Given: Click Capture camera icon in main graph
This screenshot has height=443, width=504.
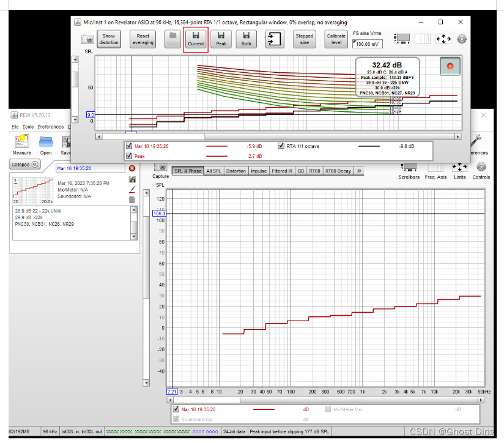Looking at the screenshot, I should (160, 168).
